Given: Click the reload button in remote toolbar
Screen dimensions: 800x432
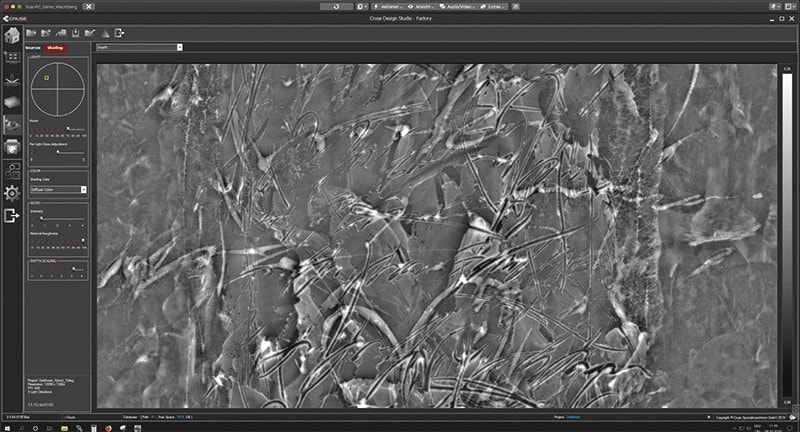Looking at the screenshot, I should [x=336, y=7].
